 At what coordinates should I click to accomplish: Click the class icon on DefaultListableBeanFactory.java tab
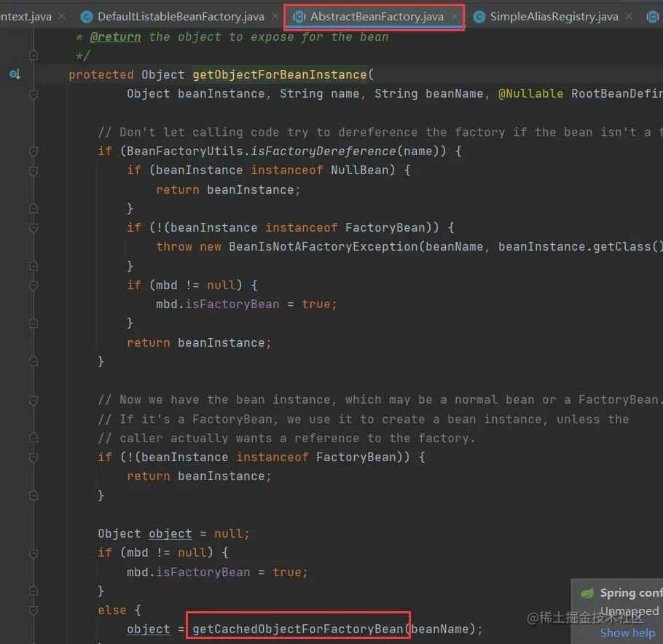pyautogui.click(x=86, y=17)
